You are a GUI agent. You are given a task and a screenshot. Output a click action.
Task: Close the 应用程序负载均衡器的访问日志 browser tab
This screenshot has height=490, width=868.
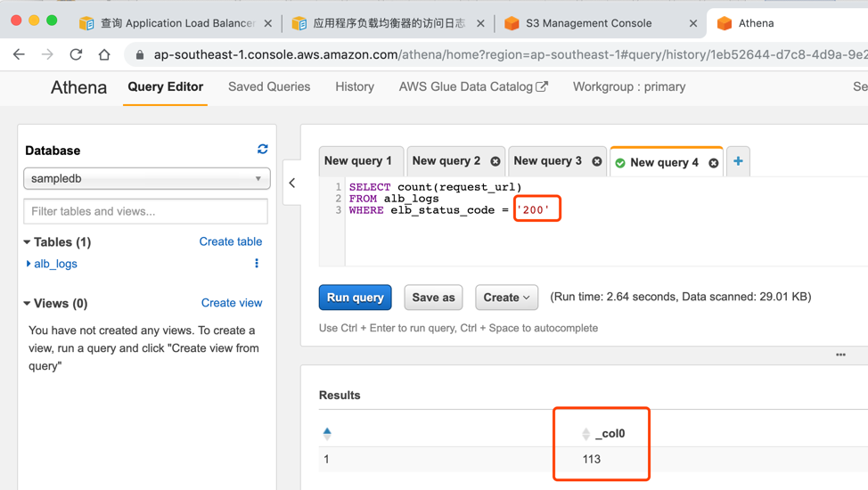480,23
